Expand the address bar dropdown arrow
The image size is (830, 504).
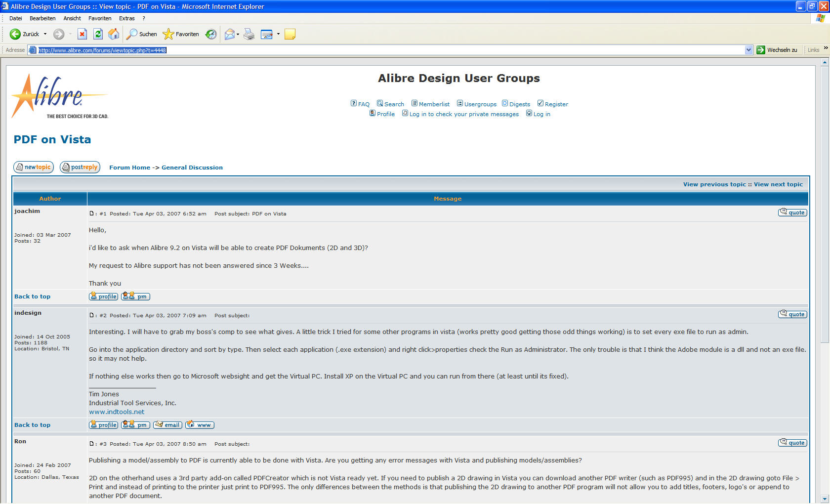748,50
